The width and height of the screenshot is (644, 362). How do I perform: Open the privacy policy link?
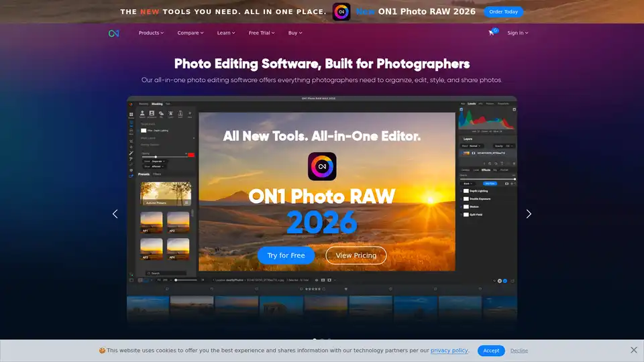(x=449, y=351)
